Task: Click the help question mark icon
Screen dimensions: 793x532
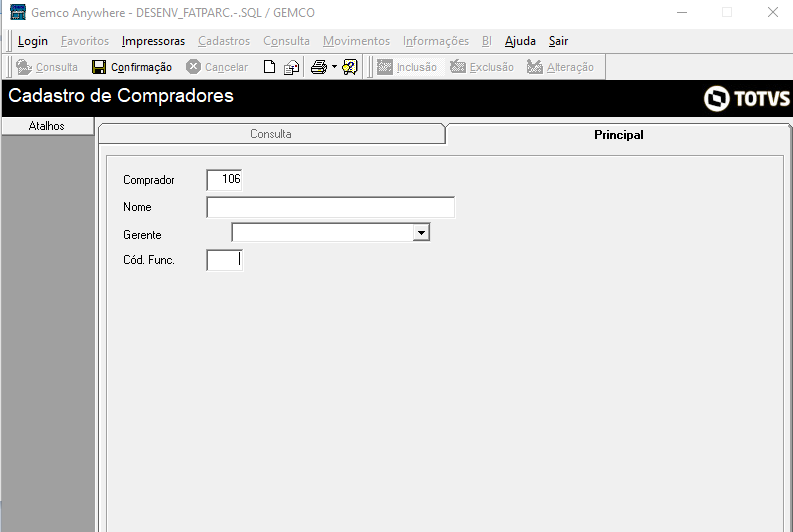Action: tap(349, 67)
